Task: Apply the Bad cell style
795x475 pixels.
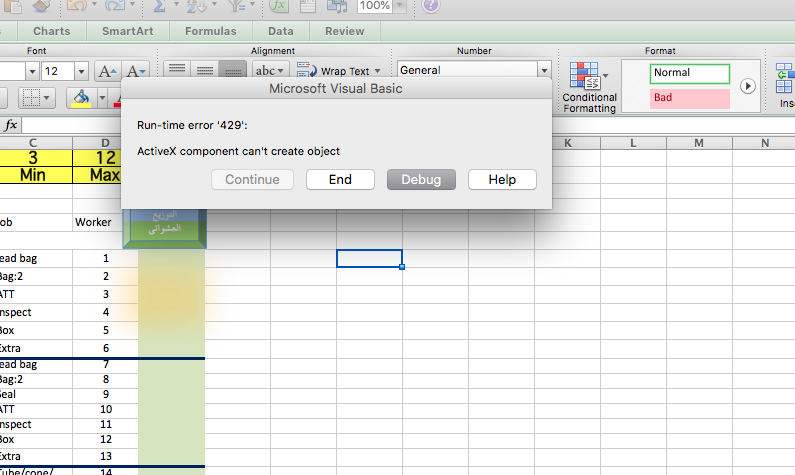Action: 690,98
